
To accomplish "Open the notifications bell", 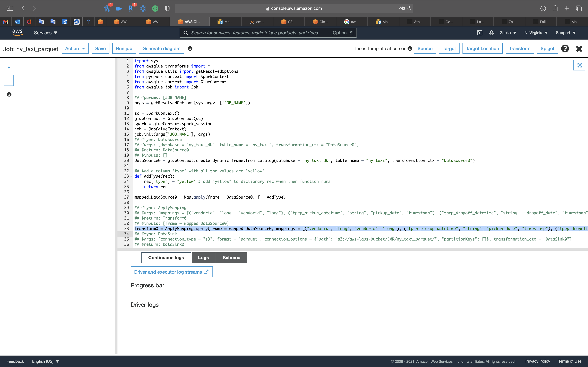I will (x=491, y=33).
